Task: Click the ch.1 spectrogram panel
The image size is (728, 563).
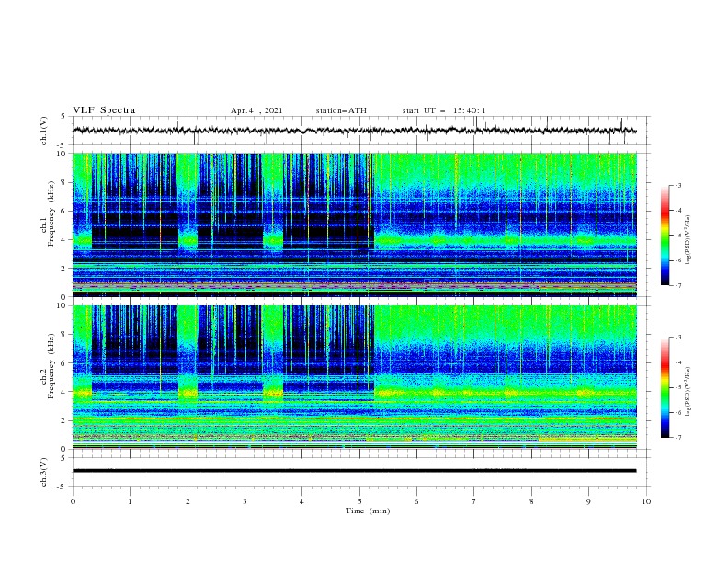Action: click(354, 224)
